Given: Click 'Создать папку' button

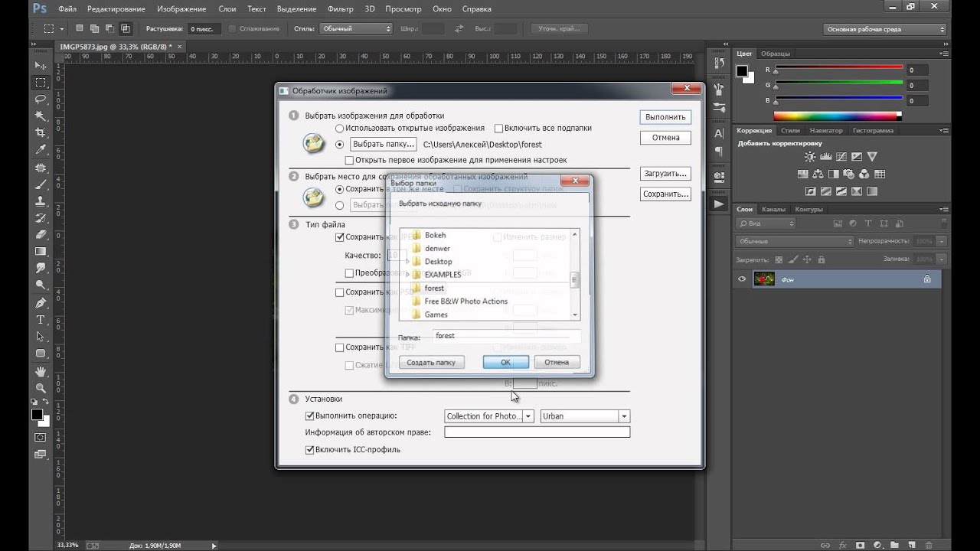Looking at the screenshot, I should tap(431, 362).
